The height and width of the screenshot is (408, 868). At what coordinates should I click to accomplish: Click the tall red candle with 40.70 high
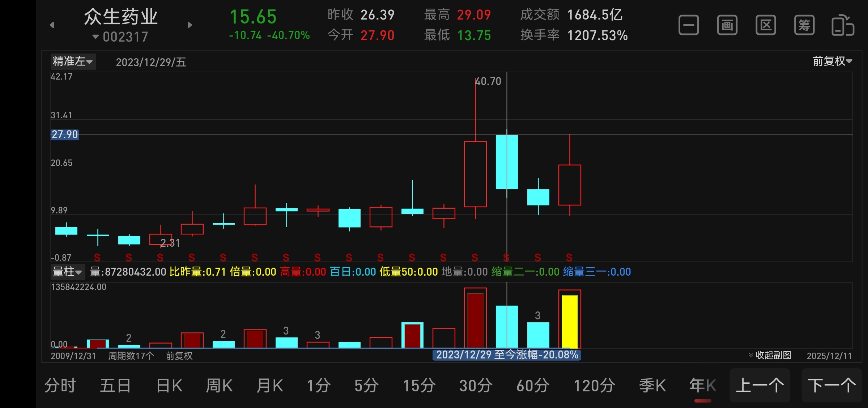(x=475, y=174)
